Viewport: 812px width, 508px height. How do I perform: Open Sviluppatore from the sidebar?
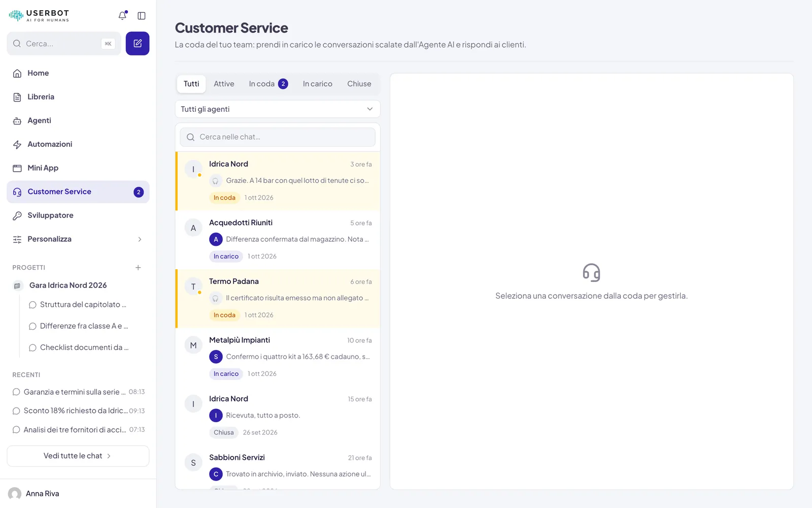(x=78, y=215)
